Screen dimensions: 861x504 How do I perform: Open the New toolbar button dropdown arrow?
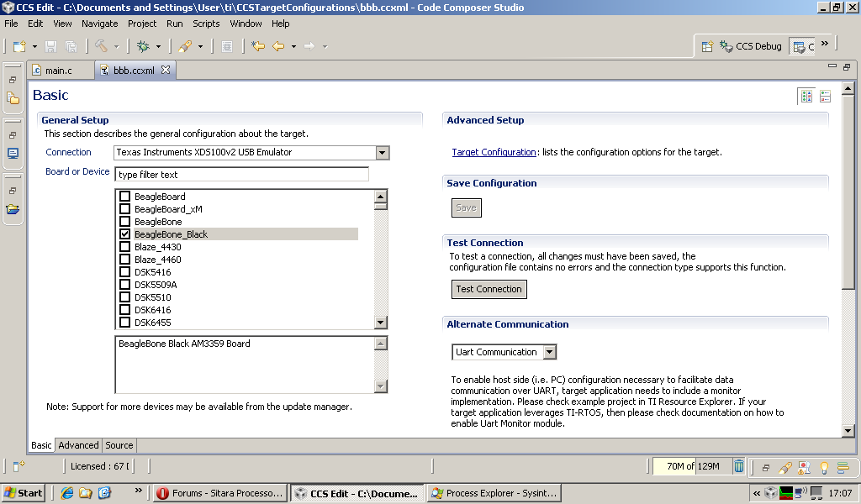34,46
